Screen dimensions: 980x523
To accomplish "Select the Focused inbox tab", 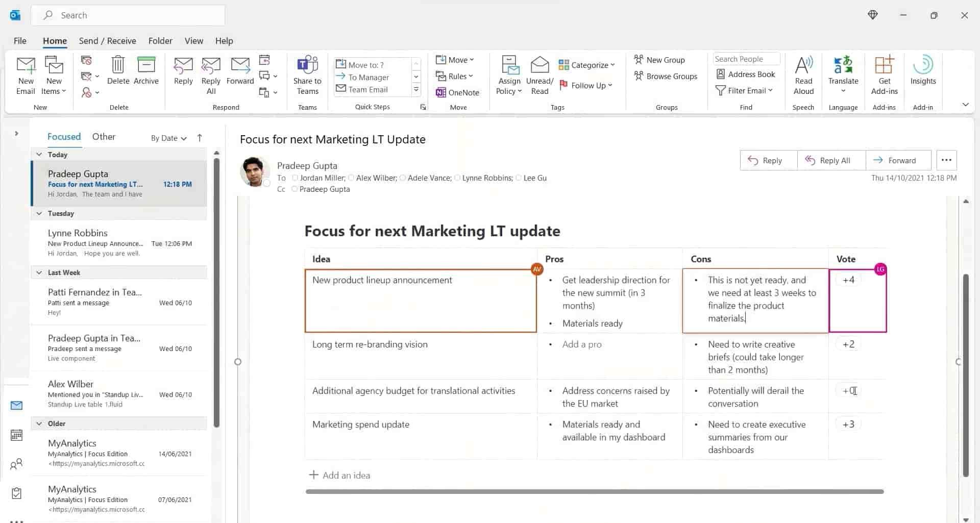I will (64, 136).
